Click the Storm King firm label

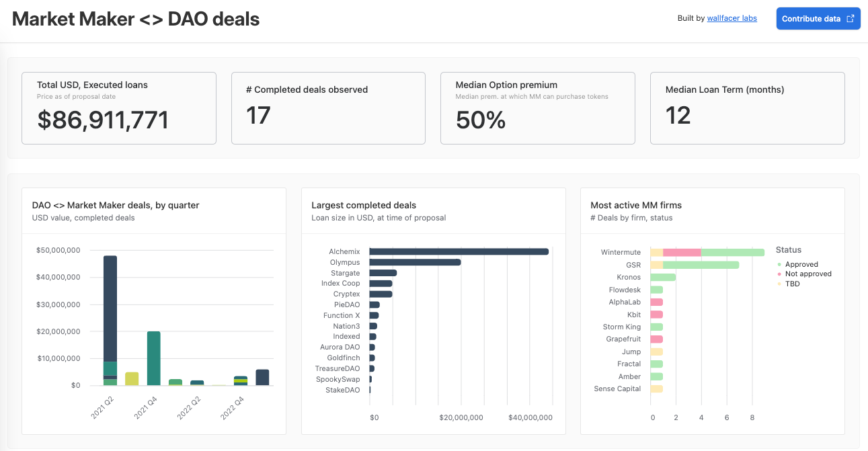pyautogui.click(x=622, y=327)
